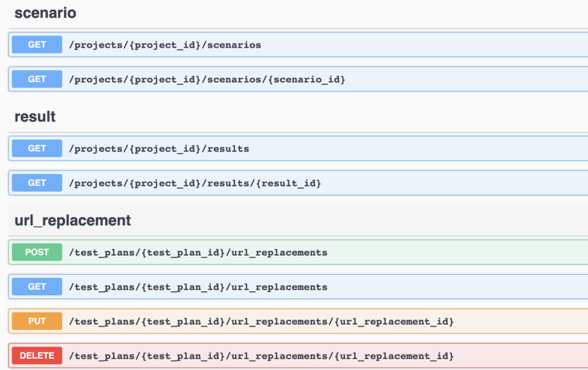The height and width of the screenshot is (370, 588).
Task: Click the POST badge on the url_replacements endpoint
Action: [x=36, y=252]
